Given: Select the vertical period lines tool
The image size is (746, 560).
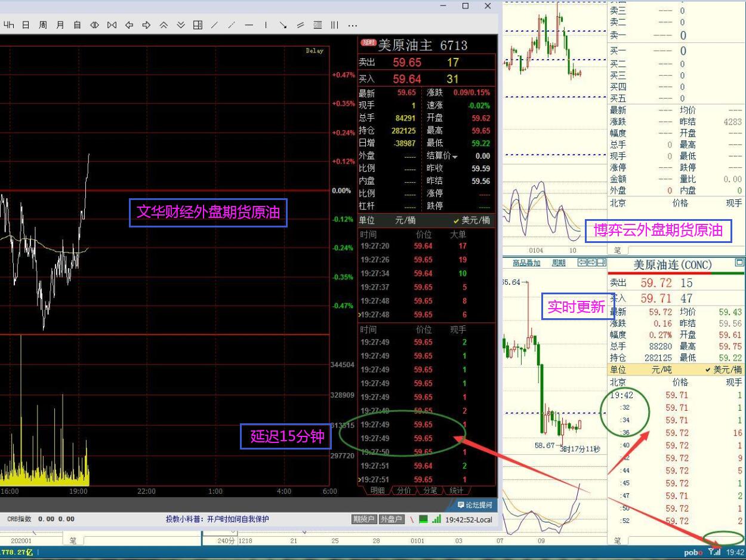Looking at the screenshot, I should [x=334, y=25].
